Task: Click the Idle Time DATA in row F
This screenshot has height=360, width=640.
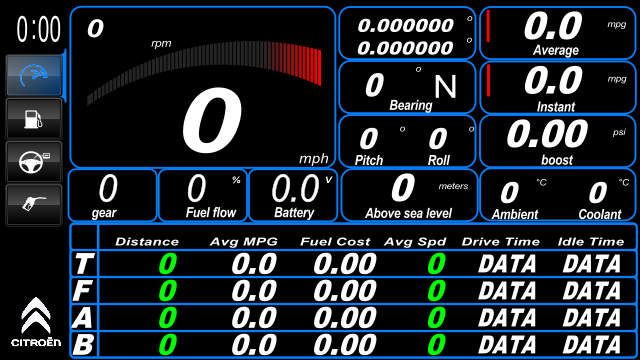Action: (592, 291)
